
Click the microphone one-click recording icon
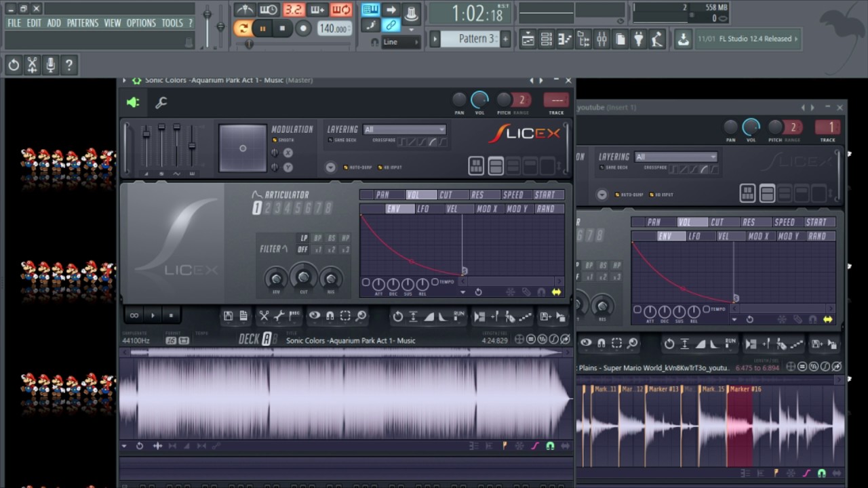50,65
